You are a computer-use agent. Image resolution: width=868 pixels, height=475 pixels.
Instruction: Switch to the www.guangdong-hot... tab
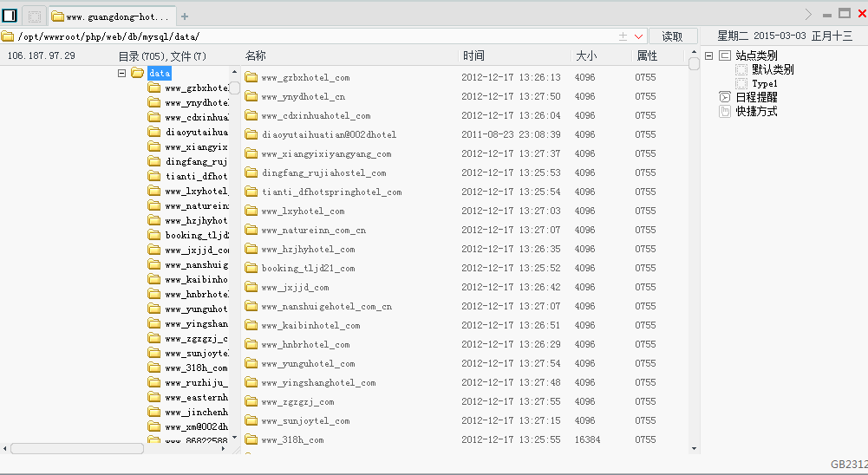[x=113, y=16]
